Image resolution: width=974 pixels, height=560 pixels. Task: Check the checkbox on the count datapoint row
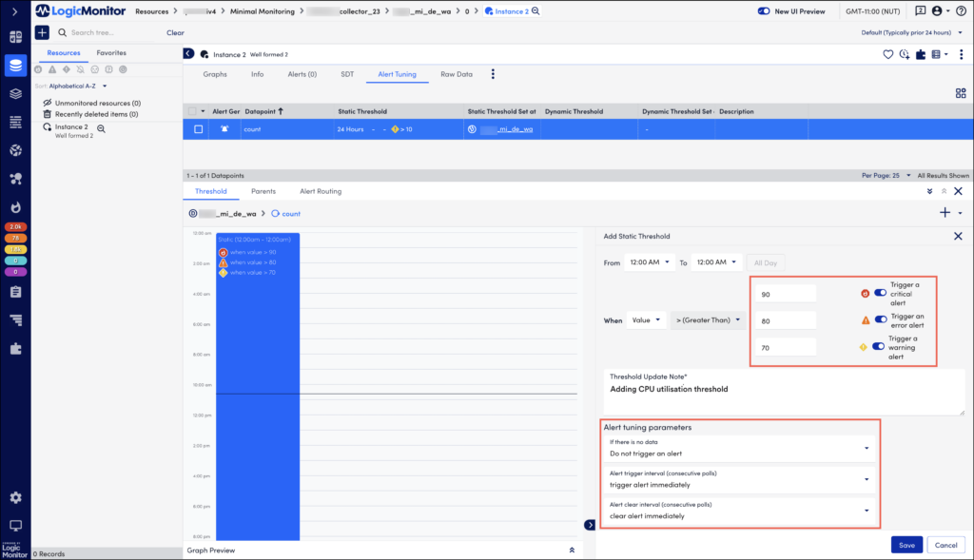click(199, 129)
